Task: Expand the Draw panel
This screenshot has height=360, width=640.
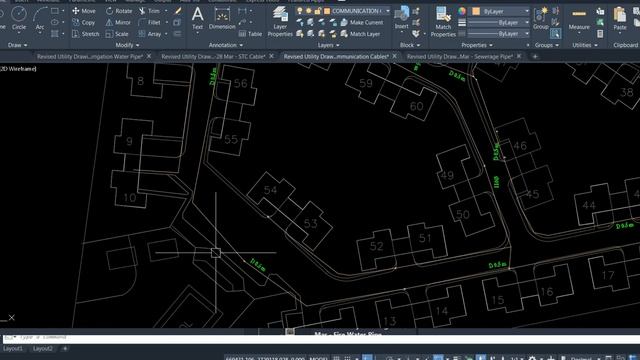Action: (x=17, y=45)
